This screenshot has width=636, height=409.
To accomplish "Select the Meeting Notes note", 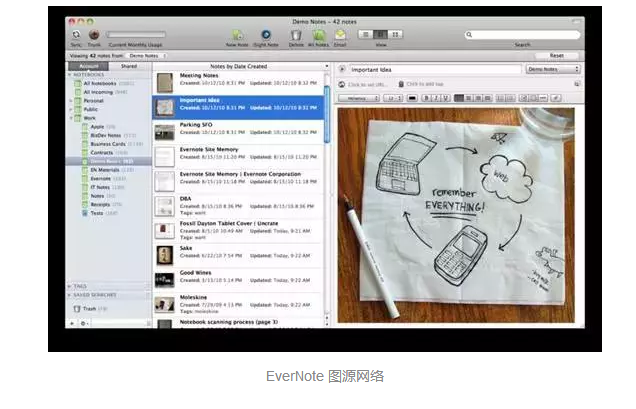I will coord(238,83).
